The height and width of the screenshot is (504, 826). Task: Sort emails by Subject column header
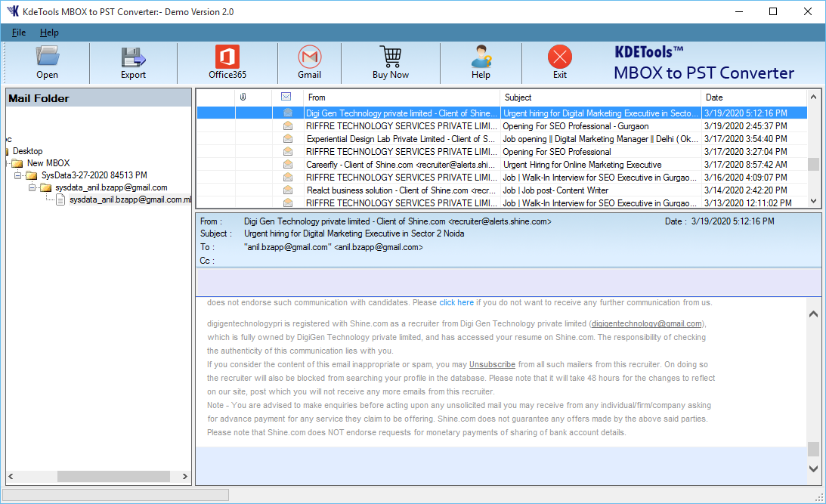pyautogui.click(x=601, y=97)
